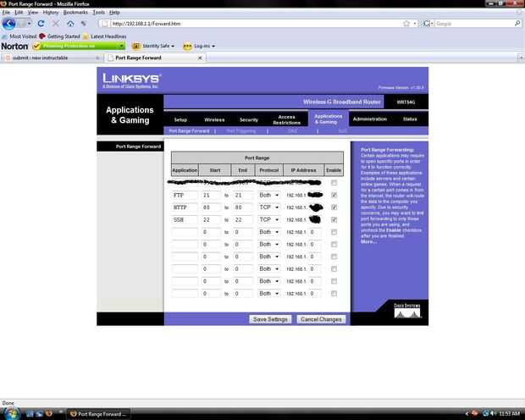This screenshot has width=525, height=420.
Task: Click the Windows Start orb
Action: (12, 413)
